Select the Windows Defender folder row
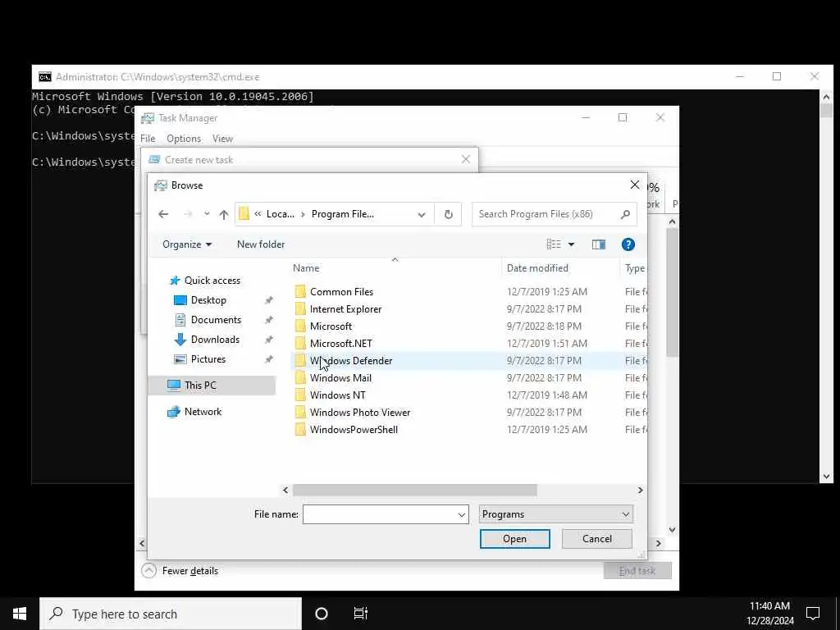This screenshot has width=840, height=630. click(x=468, y=361)
